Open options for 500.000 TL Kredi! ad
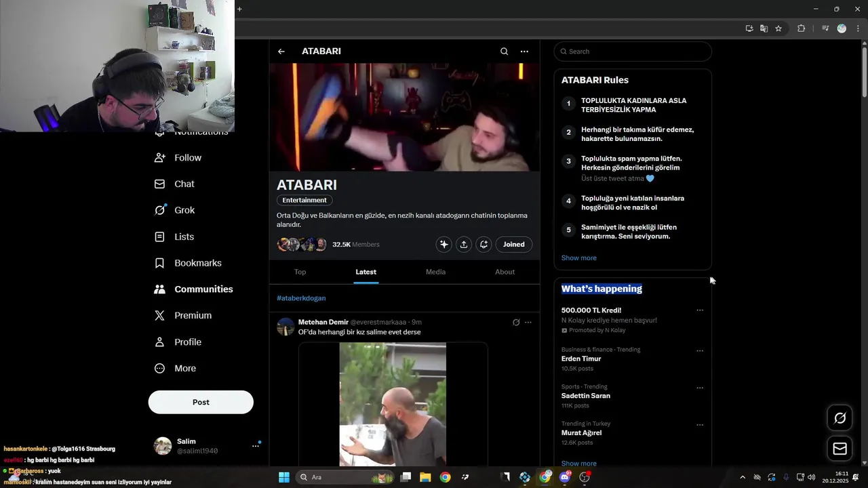The image size is (868, 488). tap(700, 310)
